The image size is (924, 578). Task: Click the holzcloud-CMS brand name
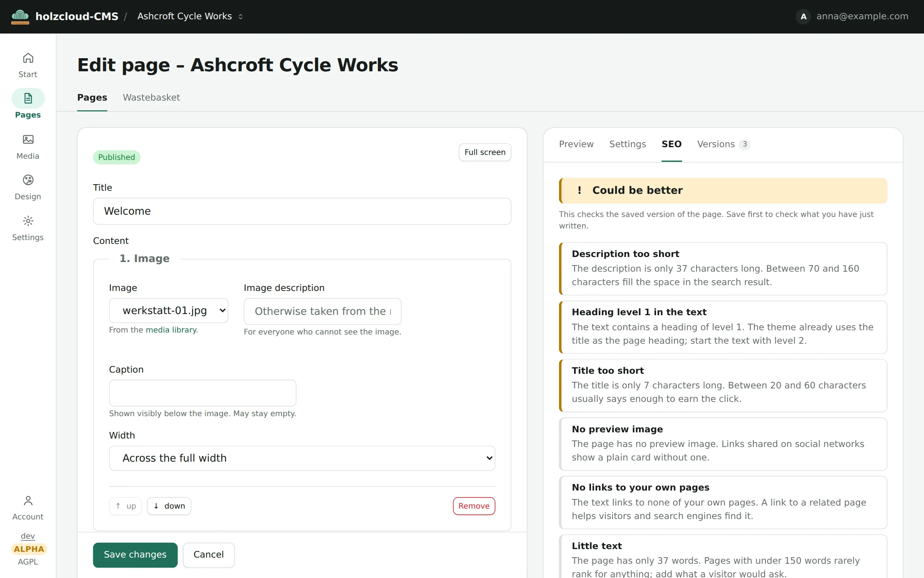pos(77,16)
